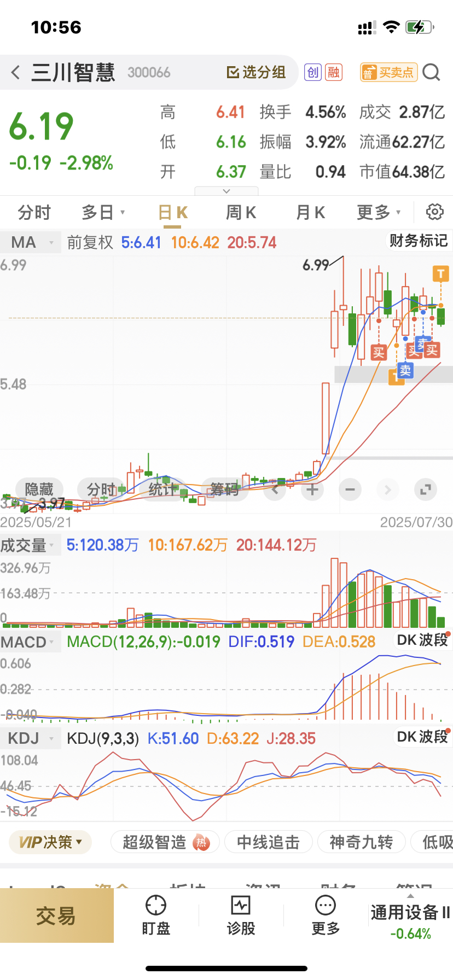This screenshot has width=453, height=980.
Task: Tap the orange T marker at top right
Action: click(441, 273)
